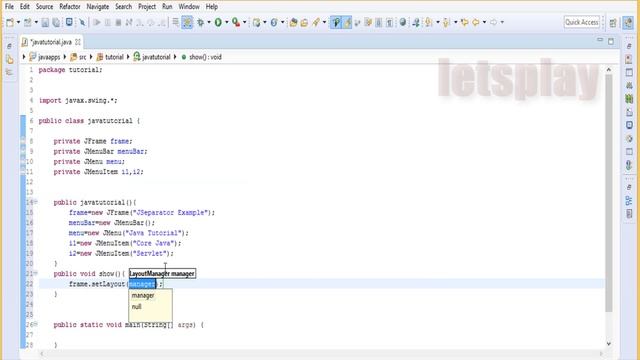Click the Open Perspective icon
The width and height of the screenshot is (640, 360).
pos(613,23)
